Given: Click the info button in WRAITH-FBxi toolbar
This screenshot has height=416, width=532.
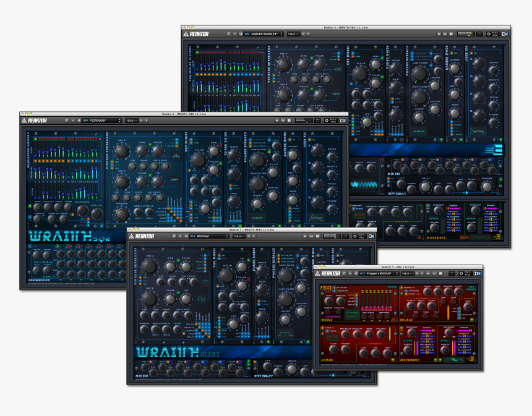Looking at the screenshot, I should click(x=451, y=34).
